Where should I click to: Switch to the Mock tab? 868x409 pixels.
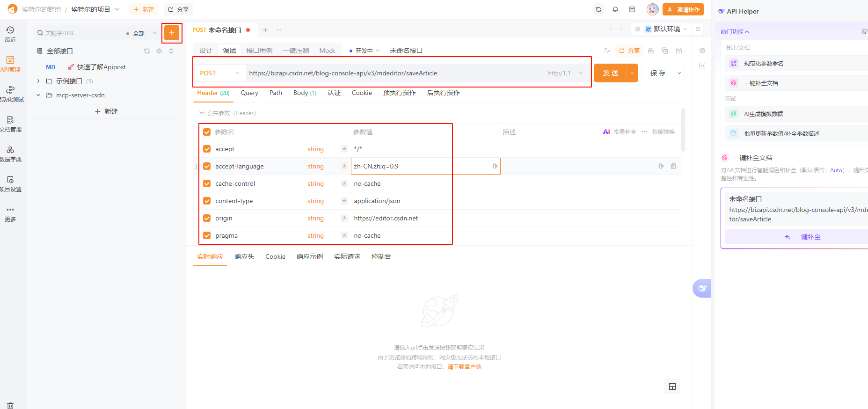(327, 51)
